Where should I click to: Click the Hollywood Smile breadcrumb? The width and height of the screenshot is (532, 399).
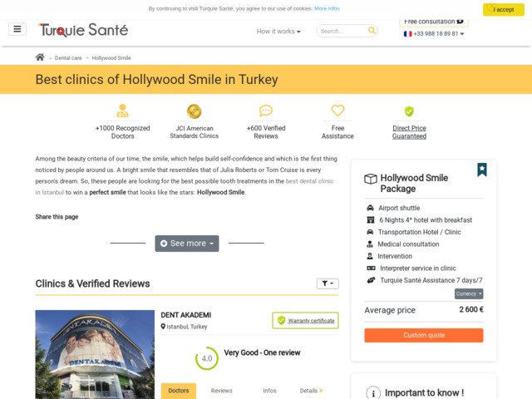click(111, 58)
